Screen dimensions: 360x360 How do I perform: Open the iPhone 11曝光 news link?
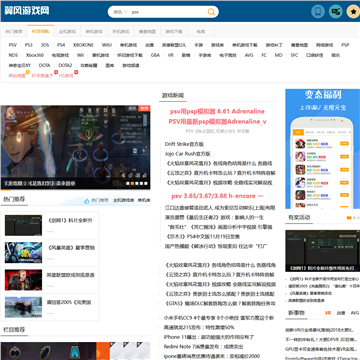point(209,337)
